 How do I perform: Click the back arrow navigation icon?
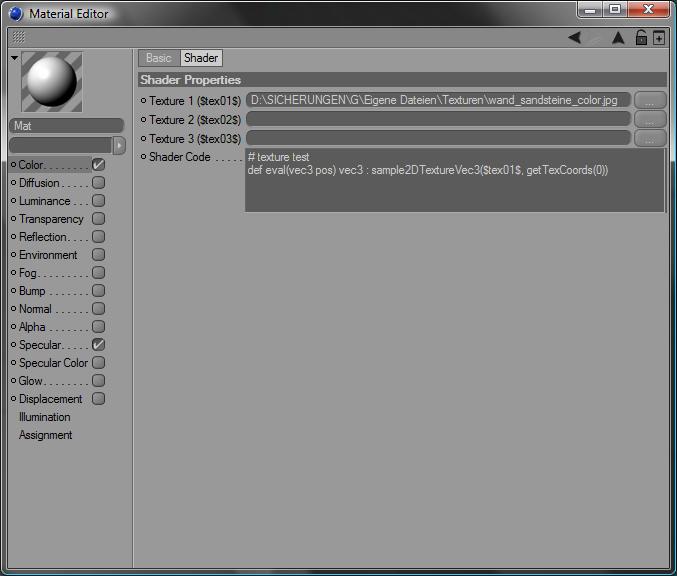pos(575,38)
